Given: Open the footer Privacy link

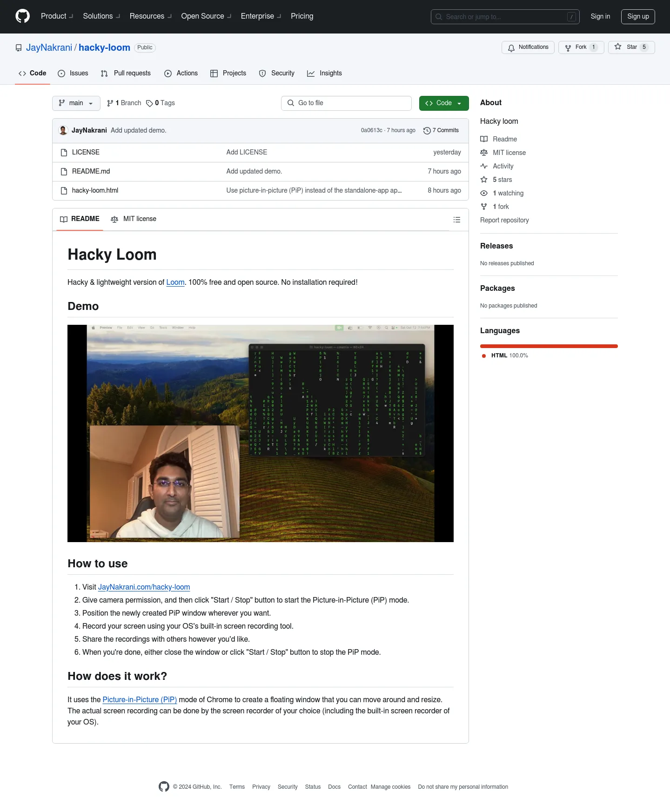Looking at the screenshot, I should pos(261,787).
